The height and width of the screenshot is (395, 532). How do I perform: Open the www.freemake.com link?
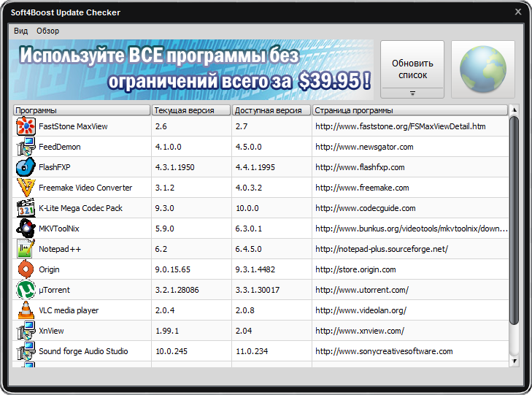click(362, 188)
